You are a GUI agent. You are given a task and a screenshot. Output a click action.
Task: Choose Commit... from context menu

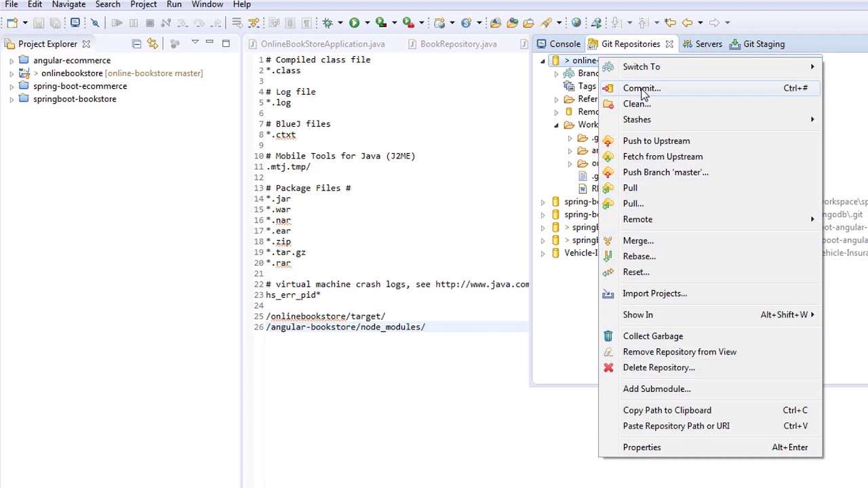[x=710, y=88]
